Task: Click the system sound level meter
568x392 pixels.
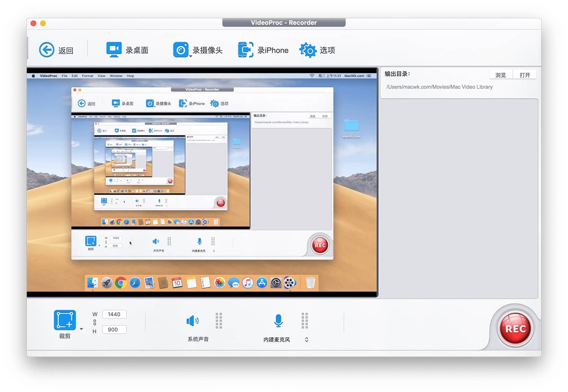Action: point(219,321)
